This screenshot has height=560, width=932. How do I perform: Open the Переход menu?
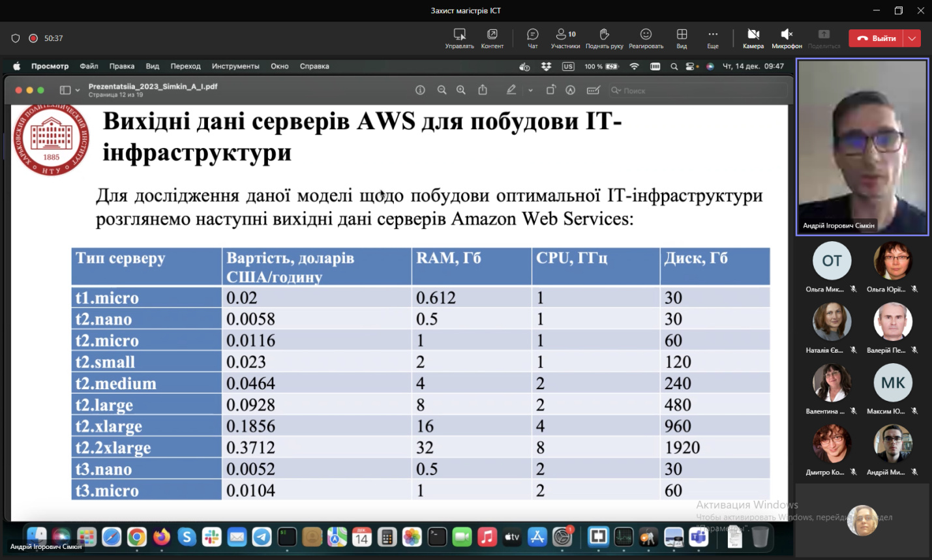click(x=186, y=66)
